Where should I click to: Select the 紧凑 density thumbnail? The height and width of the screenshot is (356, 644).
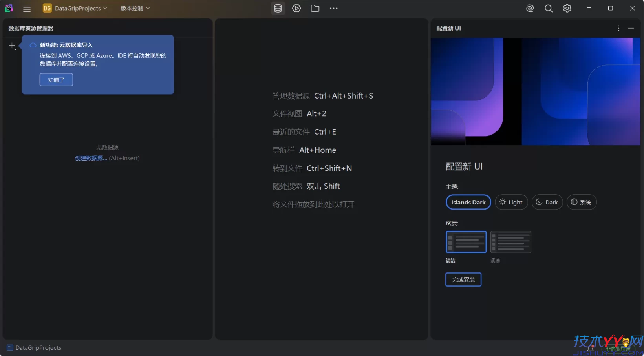(x=510, y=242)
